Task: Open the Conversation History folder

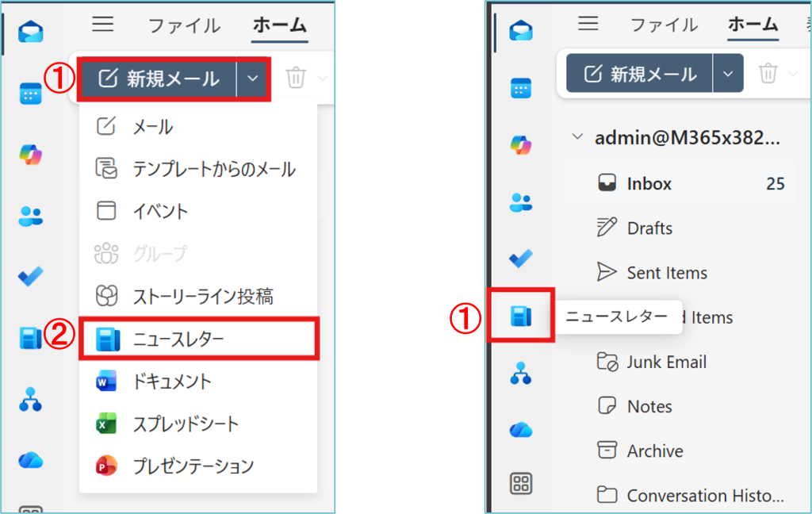Action: (x=704, y=496)
